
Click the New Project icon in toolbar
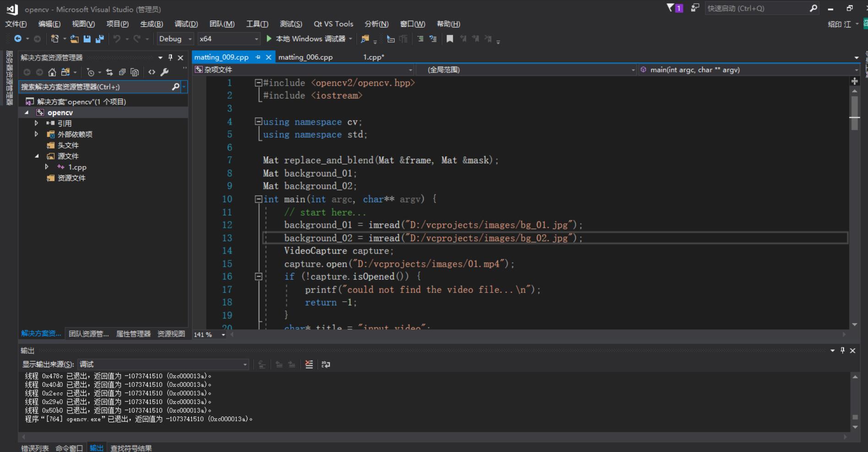[55, 39]
